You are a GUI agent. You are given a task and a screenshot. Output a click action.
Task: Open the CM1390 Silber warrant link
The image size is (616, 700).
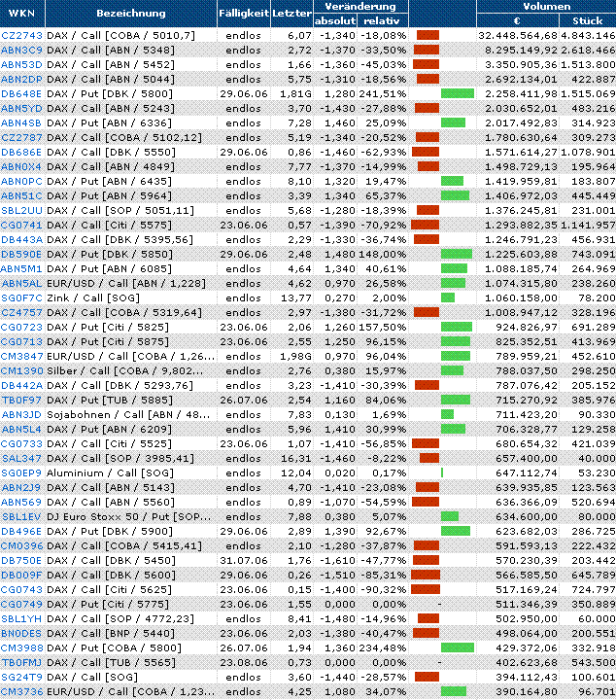tap(21, 371)
